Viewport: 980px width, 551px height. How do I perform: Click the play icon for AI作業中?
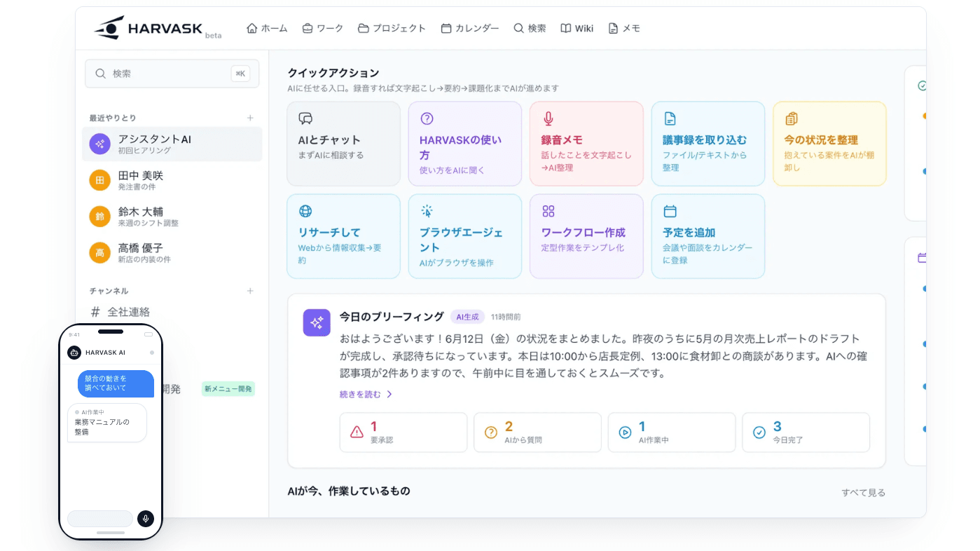click(x=625, y=433)
